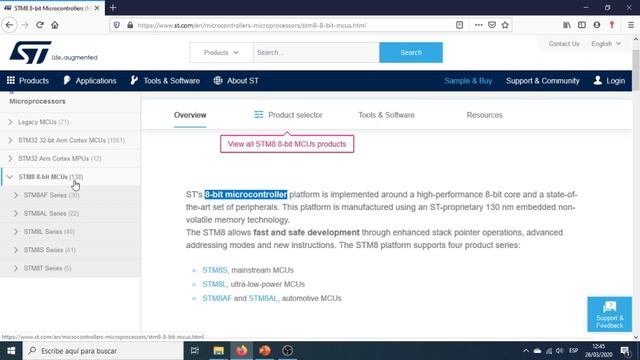Open Windows Start menu
This screenshot has height=360, width=640.
click(x=11, y=351)
